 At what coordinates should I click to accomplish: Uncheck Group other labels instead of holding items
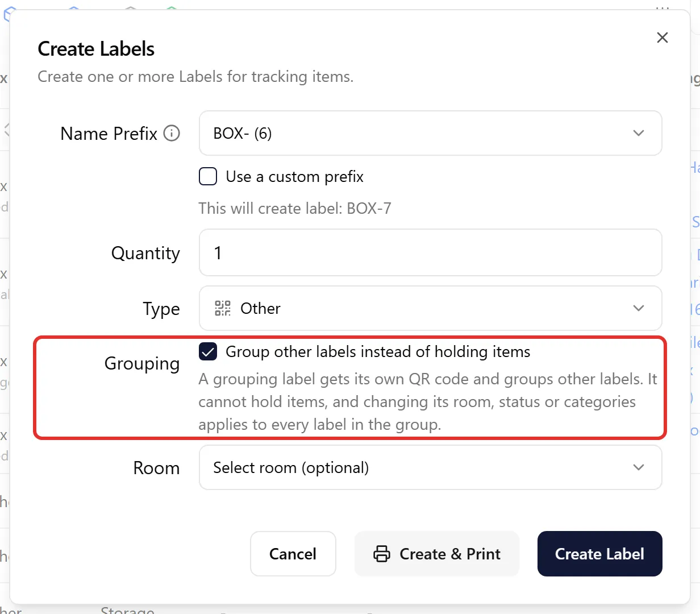(x=208, y=351)
